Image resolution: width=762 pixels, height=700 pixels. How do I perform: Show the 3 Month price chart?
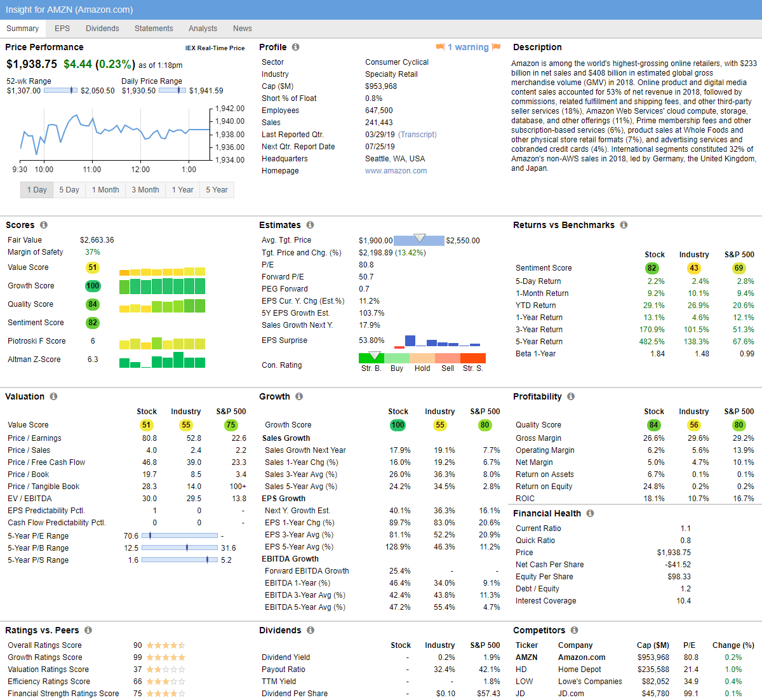click(x=145, y=190)
